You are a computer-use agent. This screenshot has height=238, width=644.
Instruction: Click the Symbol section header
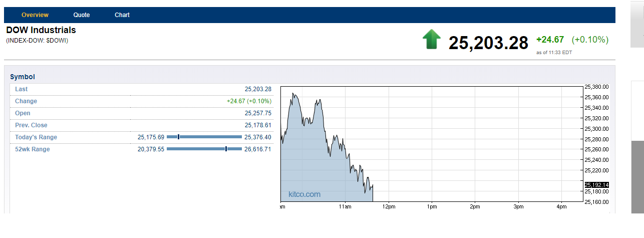coord(23,77)
